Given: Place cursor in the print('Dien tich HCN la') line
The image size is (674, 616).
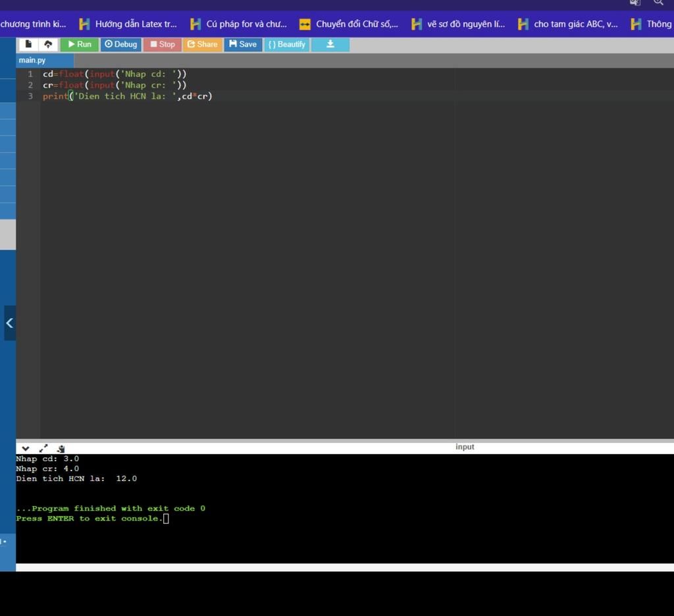Looking at the screenshot, I should [128, 96].
